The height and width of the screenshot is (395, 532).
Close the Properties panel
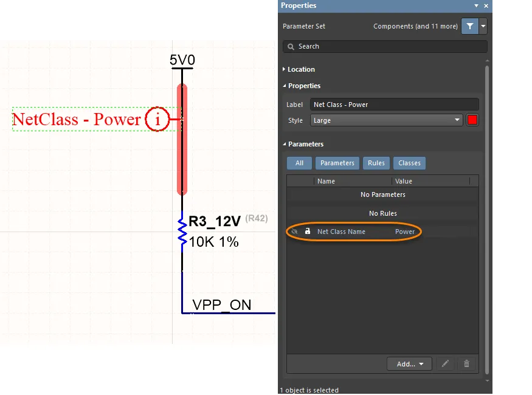point(486,5)
